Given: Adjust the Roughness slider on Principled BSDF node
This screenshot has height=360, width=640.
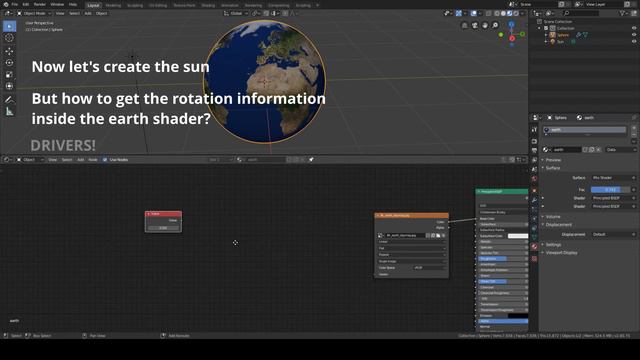Looking at the screenshot, I should click(503, 259).
